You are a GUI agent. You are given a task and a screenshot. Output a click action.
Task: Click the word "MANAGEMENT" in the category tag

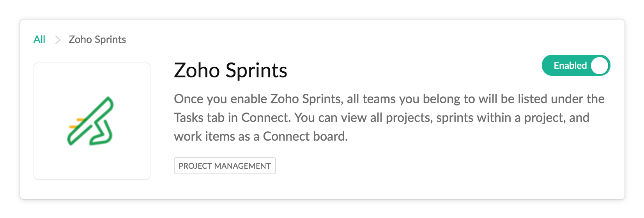(x=242, y=166)
